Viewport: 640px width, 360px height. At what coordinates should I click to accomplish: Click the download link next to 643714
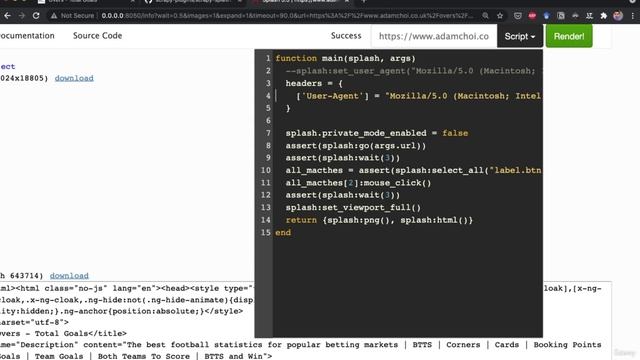pyautogui.click(x=69, y=276)
